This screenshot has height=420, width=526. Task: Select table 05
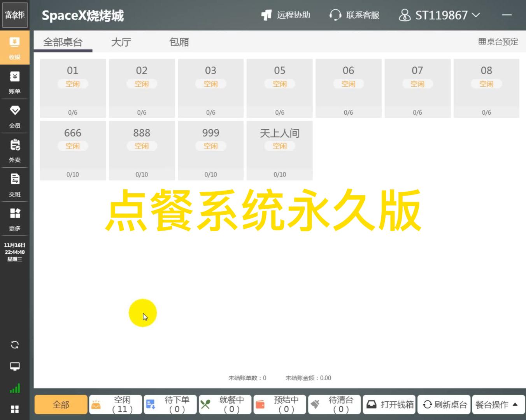[280, 88]
